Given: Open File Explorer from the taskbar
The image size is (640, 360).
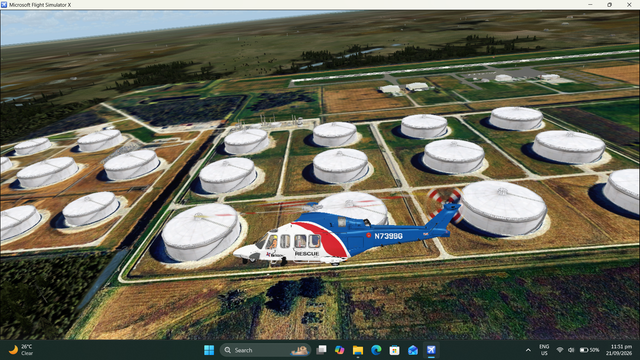Looking at the screenshot, I should 358,350.
